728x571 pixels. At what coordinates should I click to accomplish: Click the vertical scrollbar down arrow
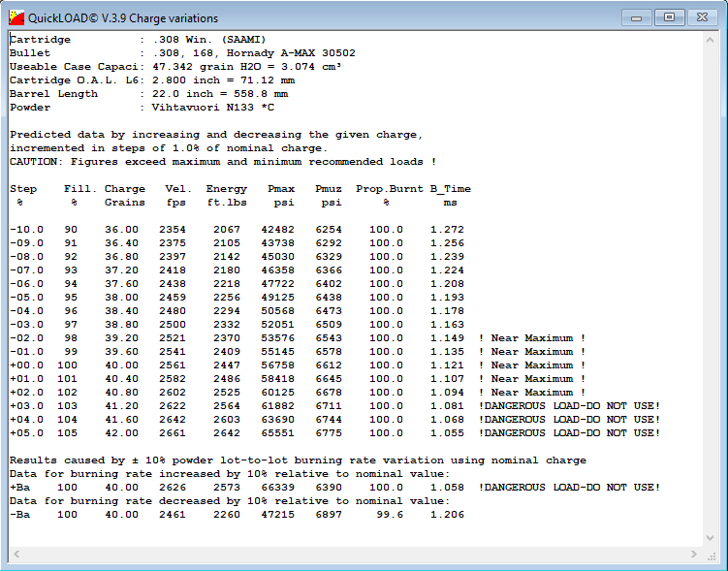click(x=710, y=538)
